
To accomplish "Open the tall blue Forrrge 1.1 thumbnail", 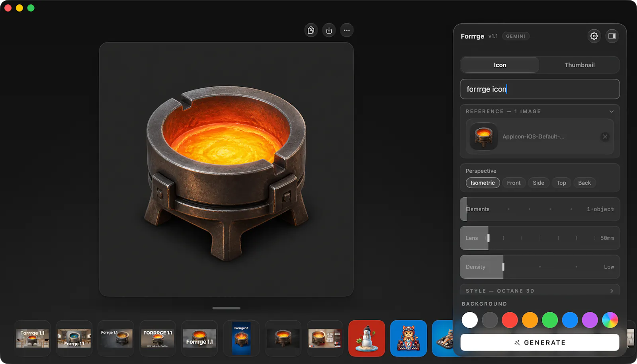I will 241,339.
